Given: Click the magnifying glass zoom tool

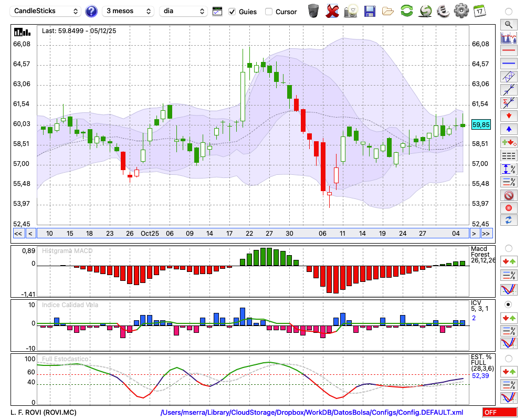Looking at the screenshot, I should (x=508, y=24).
